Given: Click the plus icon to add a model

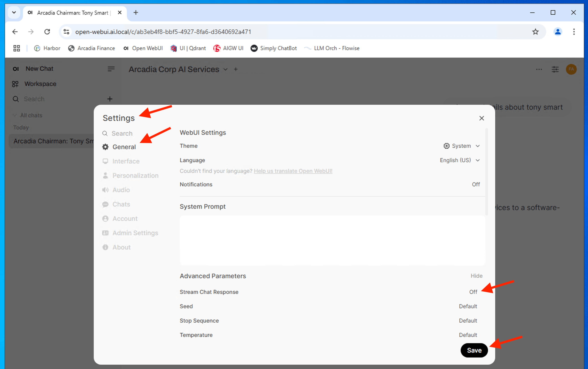Looking at the screenshot, I should click(236, 69).
